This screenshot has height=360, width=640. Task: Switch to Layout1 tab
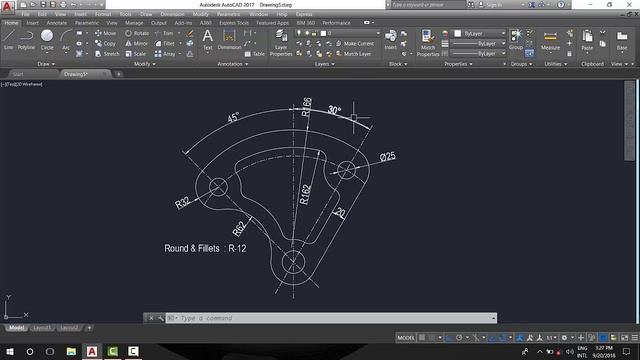(x=42, y=328)
